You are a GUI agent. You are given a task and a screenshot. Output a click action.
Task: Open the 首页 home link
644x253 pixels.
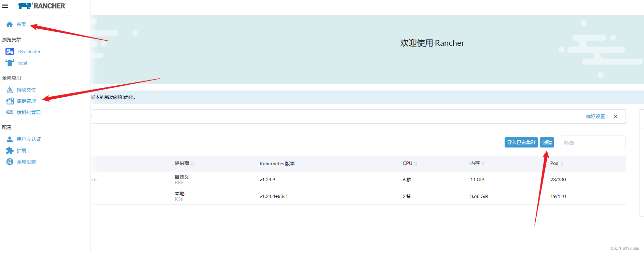point(21,24)
